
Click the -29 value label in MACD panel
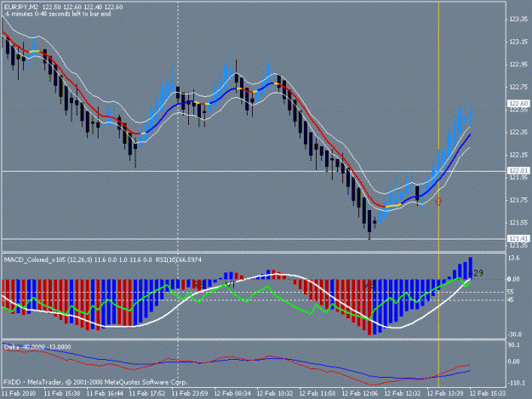478,273
